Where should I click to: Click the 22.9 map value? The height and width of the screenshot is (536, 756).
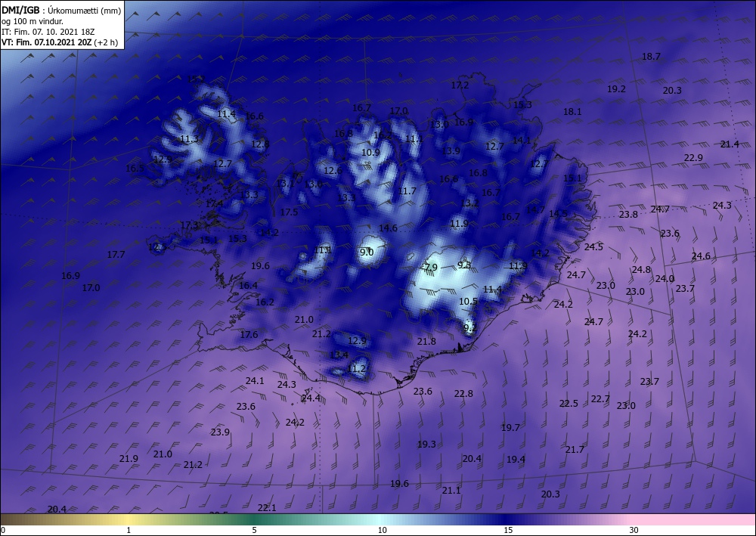pyautogui.click(x=693, y=157)
